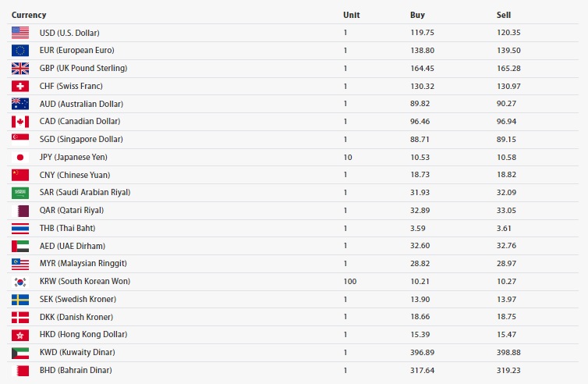Click the Swedish flag icon

tap(20, 299)
